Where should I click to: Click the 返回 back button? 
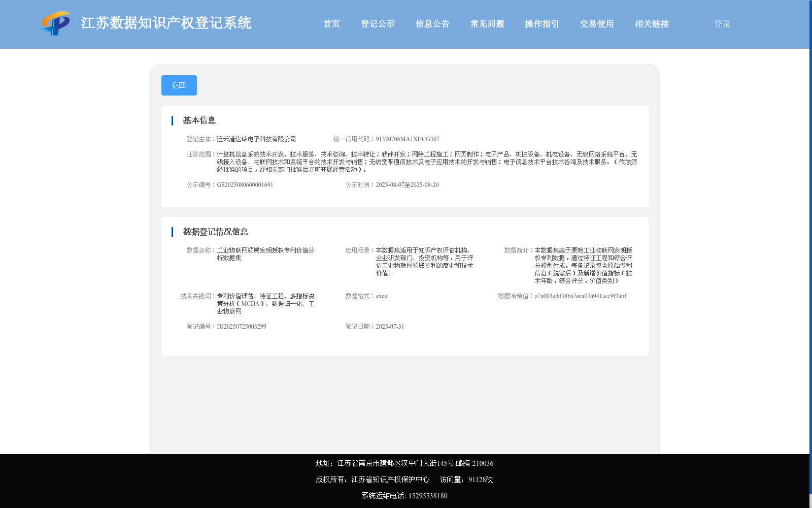tap(179, 85)
